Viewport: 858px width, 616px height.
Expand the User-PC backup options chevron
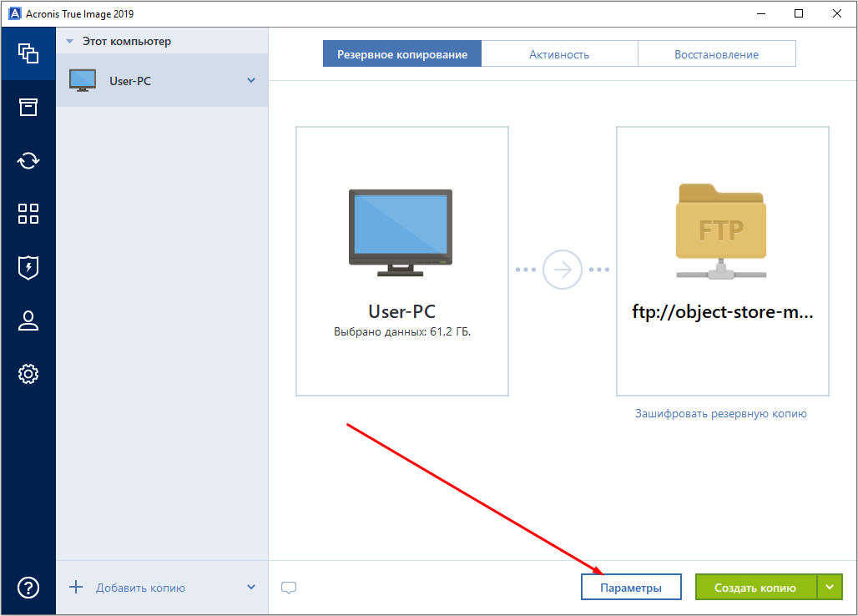click(x=251, y=80)
